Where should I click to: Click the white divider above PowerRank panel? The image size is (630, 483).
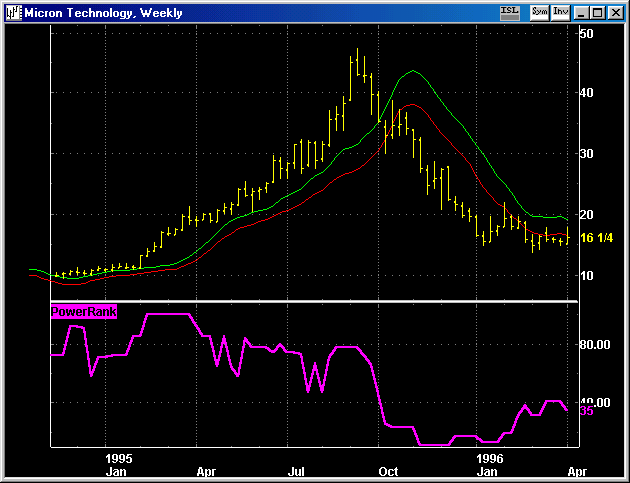(314, 301)
